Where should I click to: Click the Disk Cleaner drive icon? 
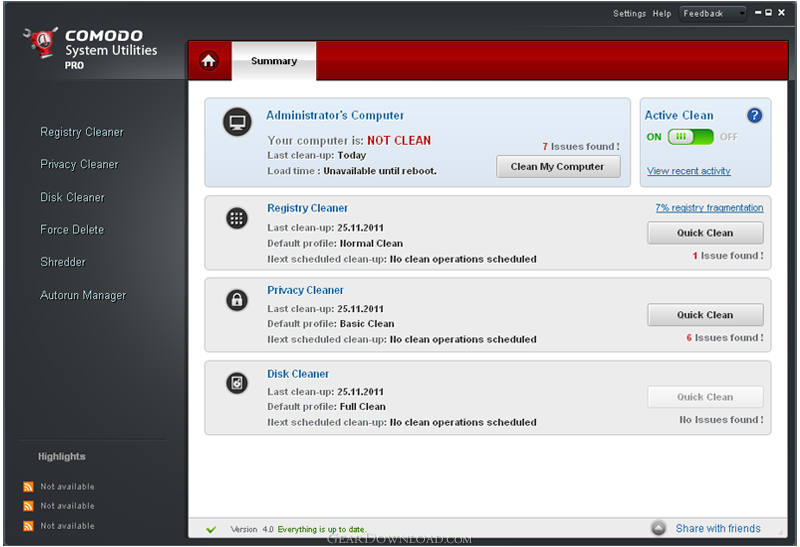point(237,383)
